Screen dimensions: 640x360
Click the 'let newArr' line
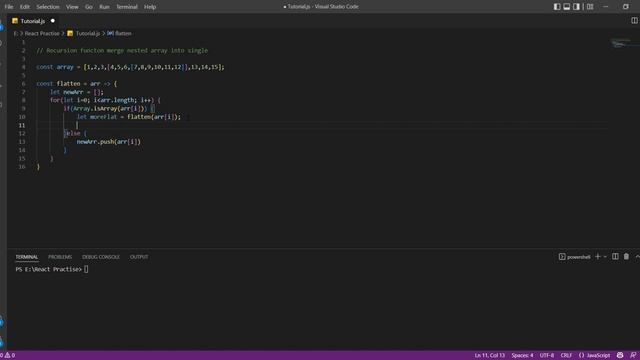77,92
